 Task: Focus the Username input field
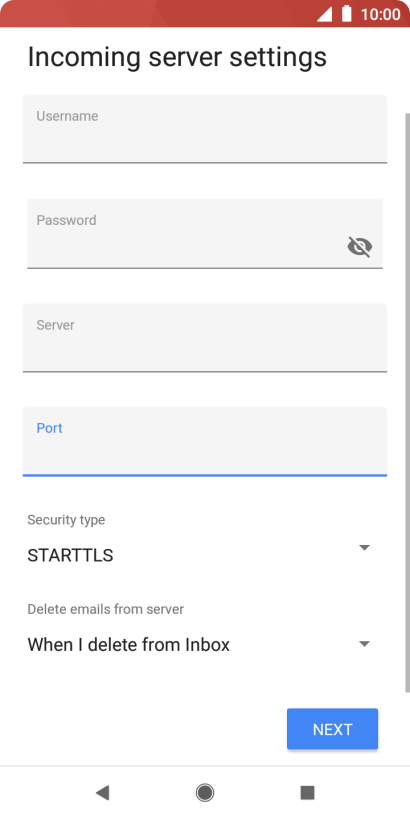click(x=205, y=129)
